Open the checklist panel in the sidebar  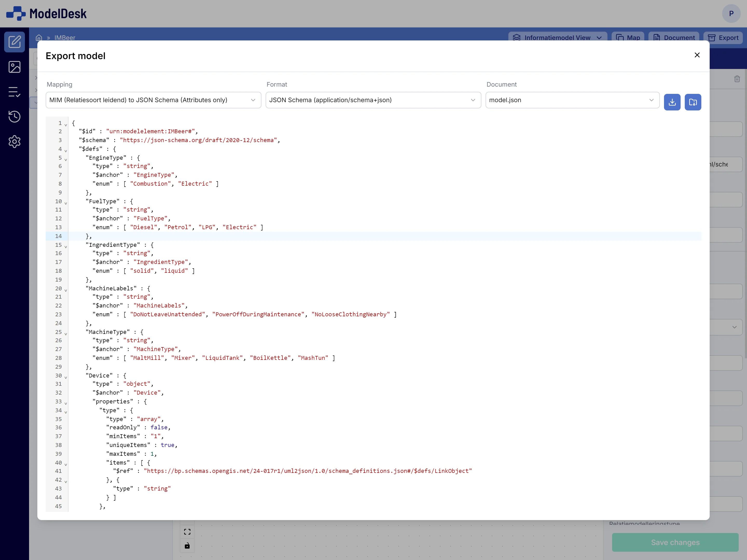pos(15,92)
